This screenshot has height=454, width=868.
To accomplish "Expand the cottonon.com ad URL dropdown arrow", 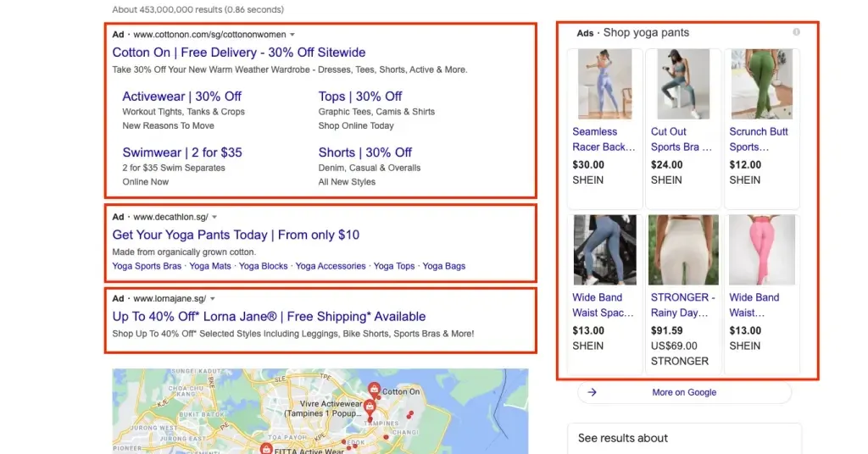I will click(x=292, y=35).
